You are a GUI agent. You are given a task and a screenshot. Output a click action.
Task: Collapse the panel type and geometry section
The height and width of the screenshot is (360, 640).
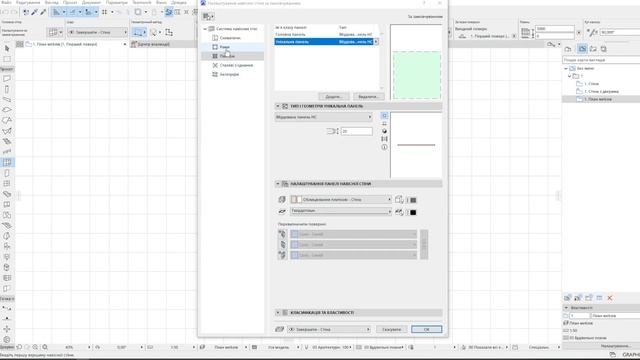(278, 106)
